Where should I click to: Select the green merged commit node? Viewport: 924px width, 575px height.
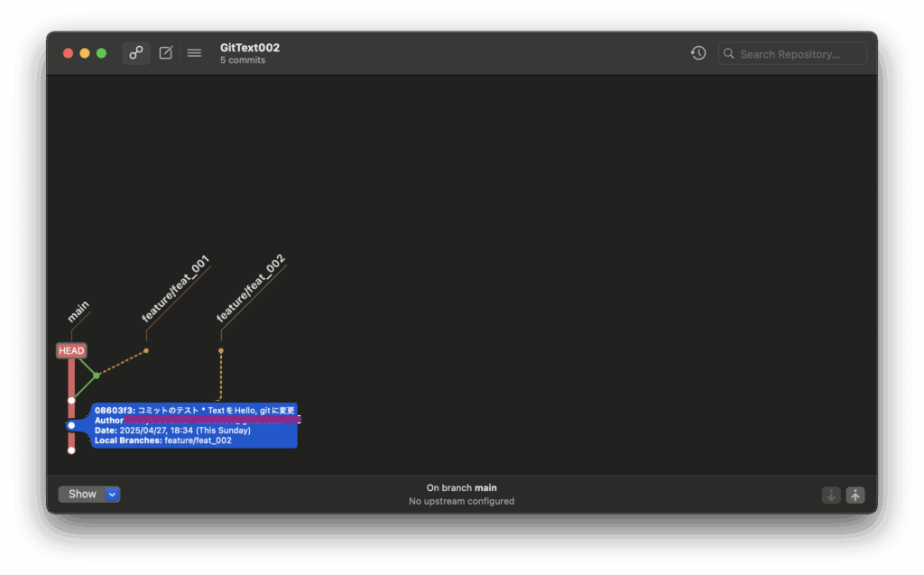(96, 376)
